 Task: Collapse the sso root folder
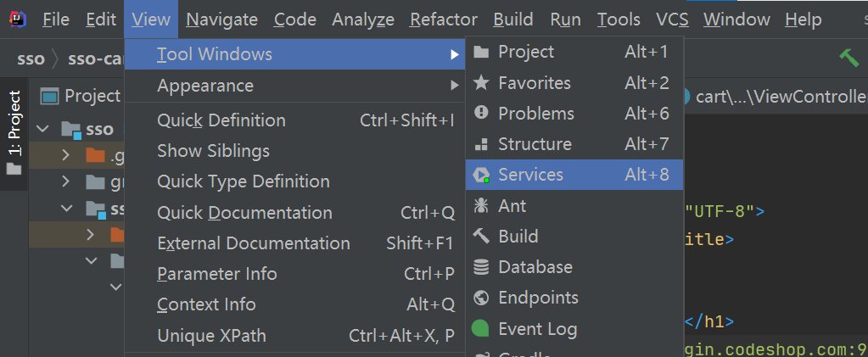[x=45, y=130]
